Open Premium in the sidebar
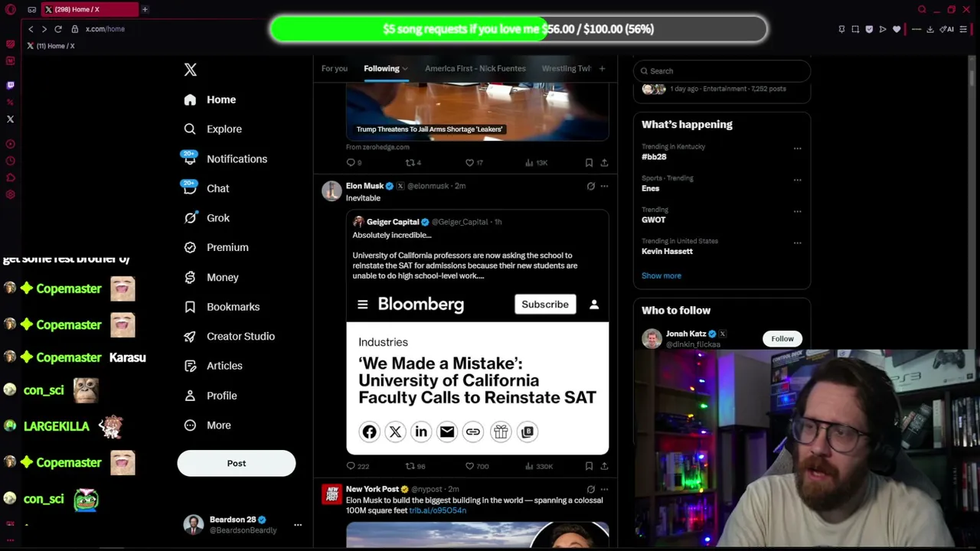 coord(216,247)
